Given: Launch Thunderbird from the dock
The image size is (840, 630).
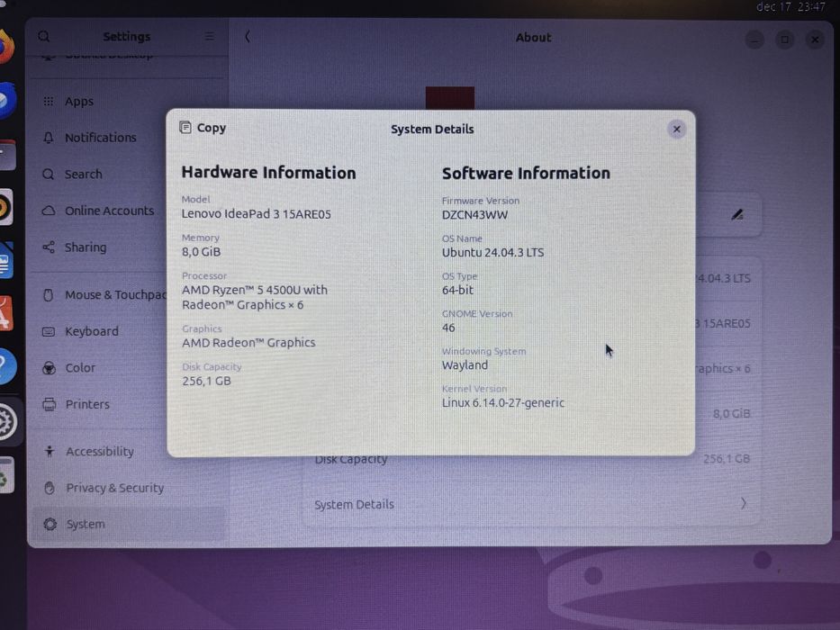Looking at the screenshot, I should (5, 101).
